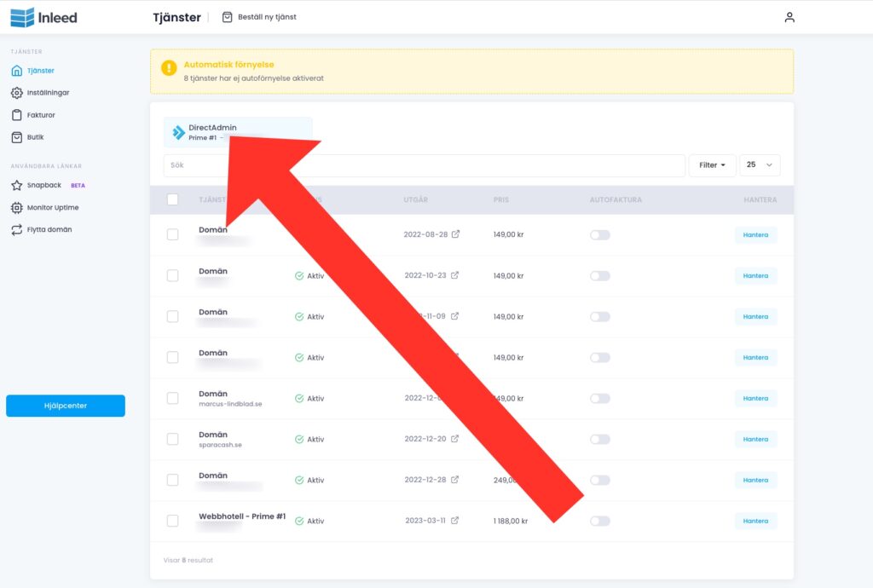The height and width of the screenshot is (588, 873).
Task: Open external link icon beside 2022-12-28
Action: coord(455,480)
